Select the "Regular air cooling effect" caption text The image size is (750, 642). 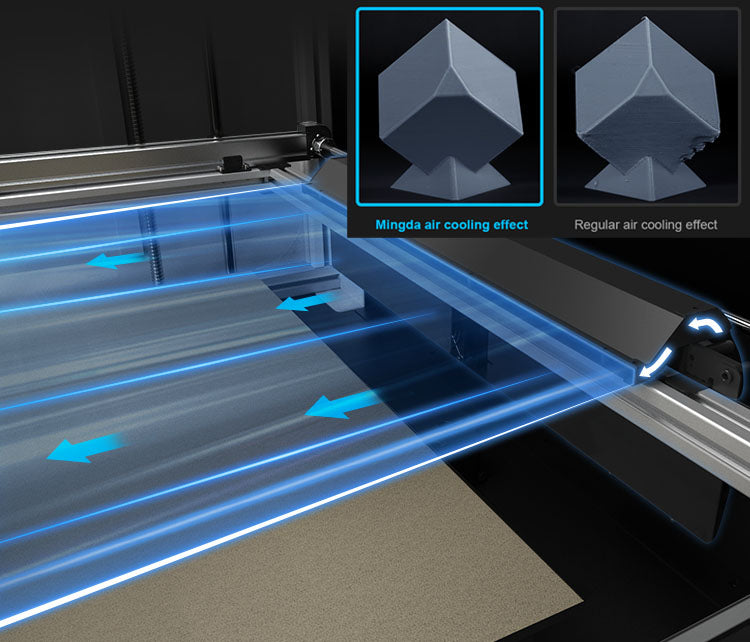(x=646, y=225)
